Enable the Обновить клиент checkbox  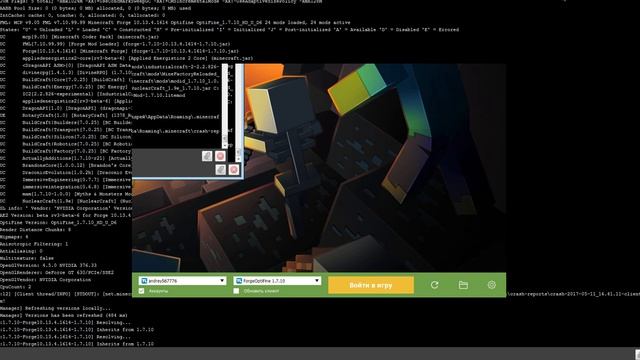[x=236, y=291]
